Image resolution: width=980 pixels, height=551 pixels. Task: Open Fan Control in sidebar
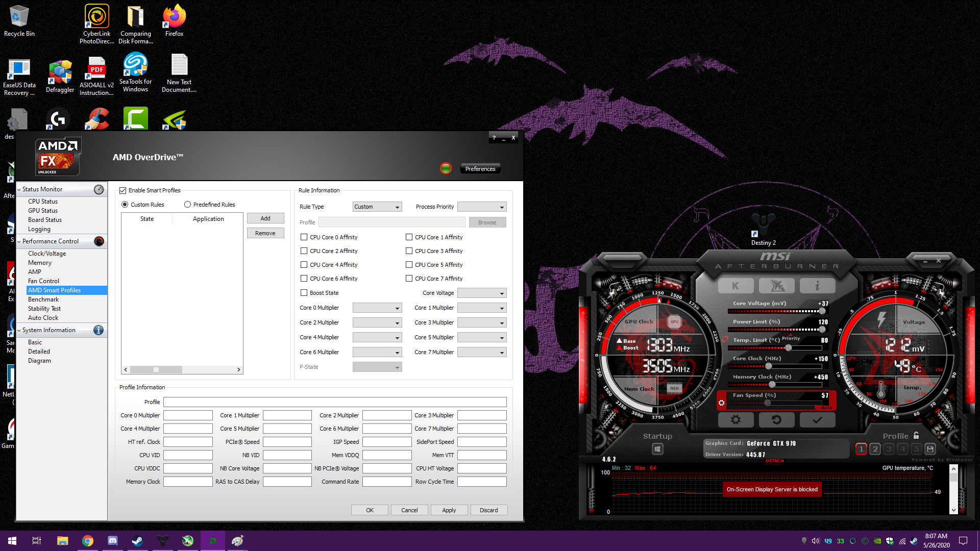(x=43, y=281)
